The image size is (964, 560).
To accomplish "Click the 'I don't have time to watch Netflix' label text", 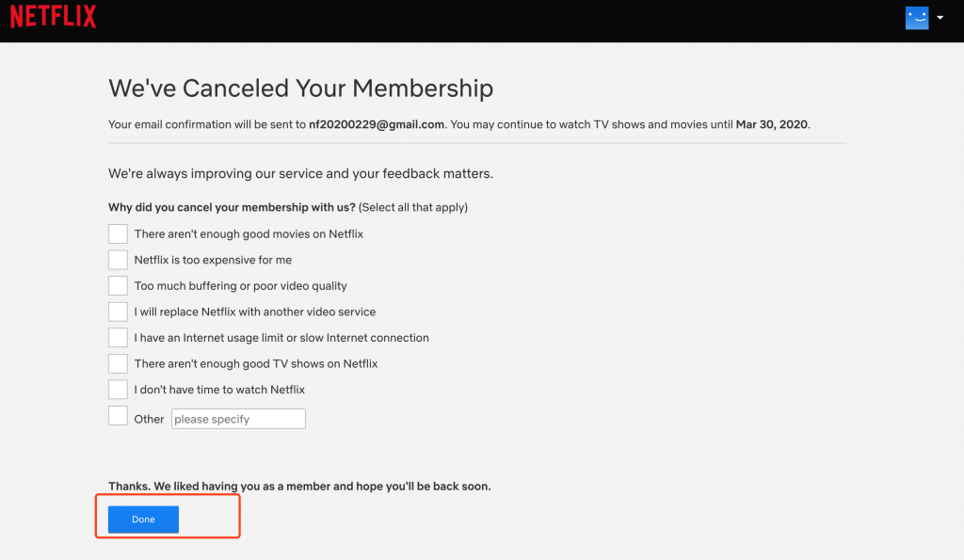I will (x=219, y=390).
